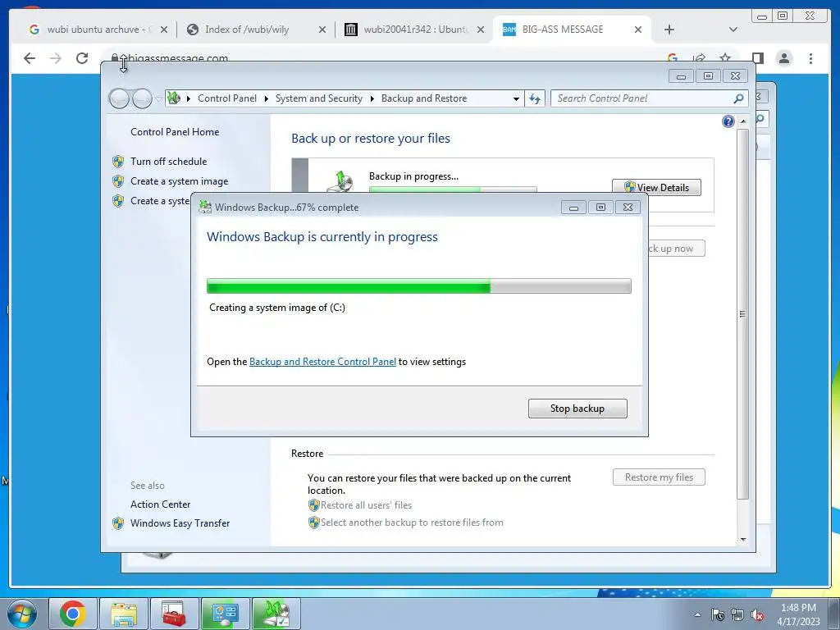
Task: Click the Control Panel scroll up arrow
Action: [743, 121]
